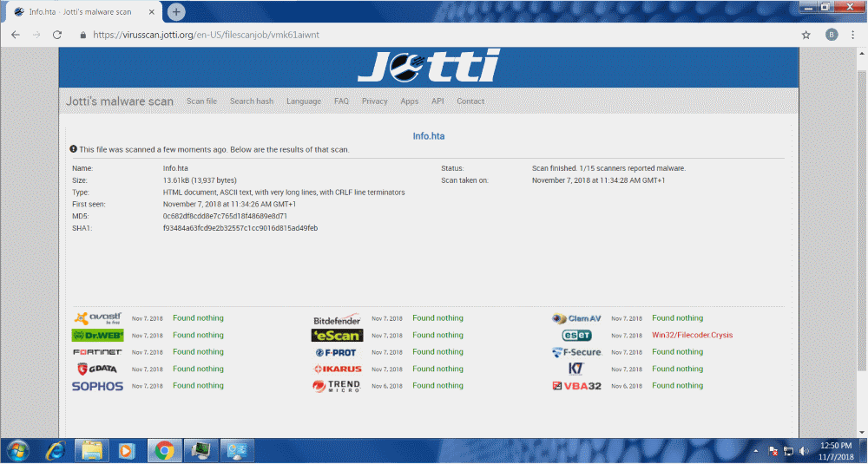Open the Contact page
Image resolution: width=868 pixels, height=464 pixels.
(470, 101)
